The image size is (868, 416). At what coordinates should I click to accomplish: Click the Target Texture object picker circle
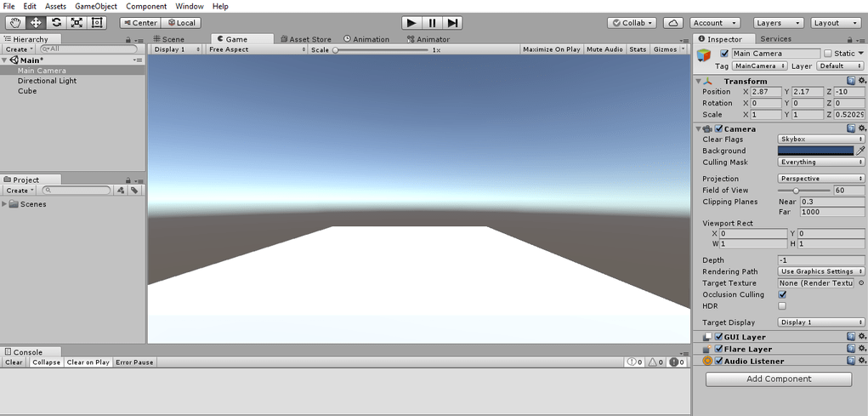click(861, 283)
